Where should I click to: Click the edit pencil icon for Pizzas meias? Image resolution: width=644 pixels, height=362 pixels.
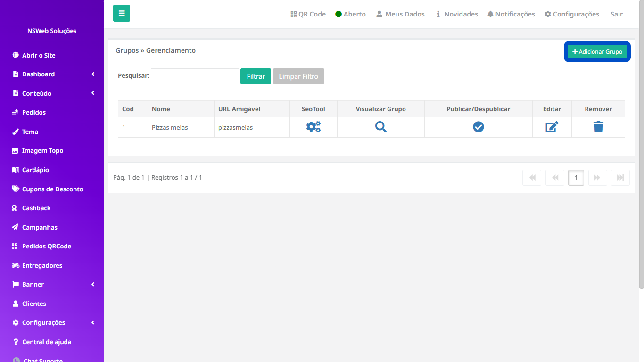coord(552,127)
